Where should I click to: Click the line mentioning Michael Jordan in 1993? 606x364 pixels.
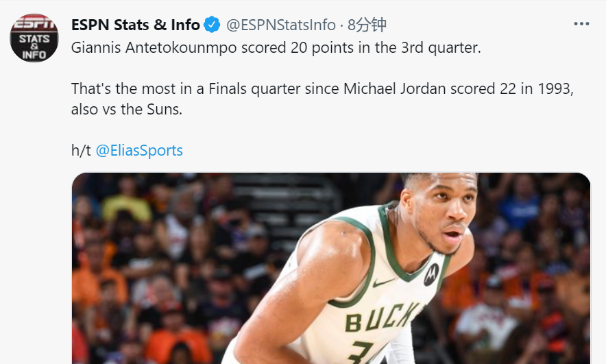coord(322,90)
